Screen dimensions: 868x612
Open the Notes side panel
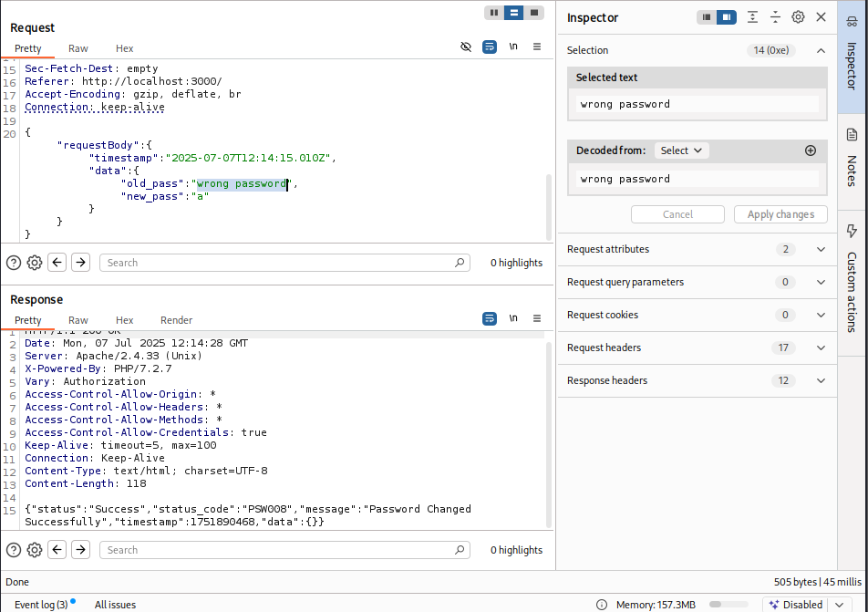click(x=852, y=155)
